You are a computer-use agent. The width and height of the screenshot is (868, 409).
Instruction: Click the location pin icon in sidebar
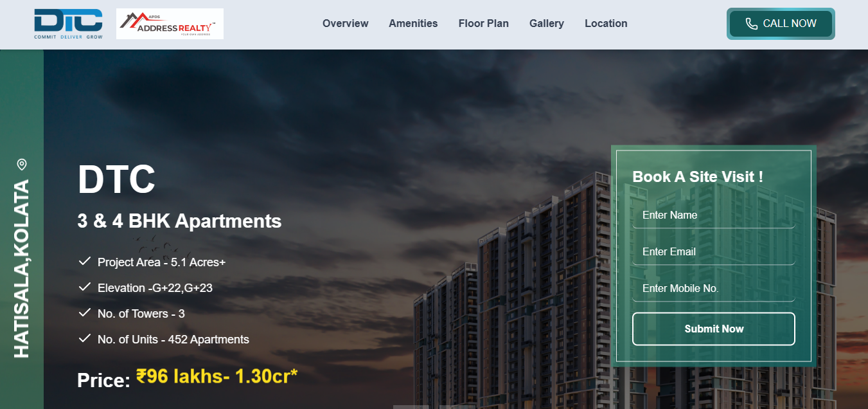(x=22, y=165)
